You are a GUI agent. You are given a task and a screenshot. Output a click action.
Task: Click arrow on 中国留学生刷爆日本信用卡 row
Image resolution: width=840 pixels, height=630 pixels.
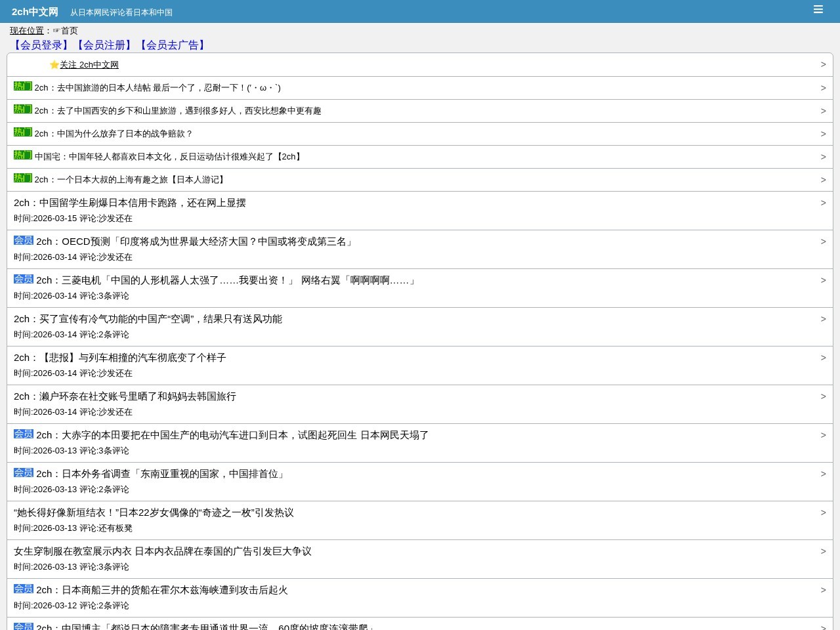[x=823, y=203]
